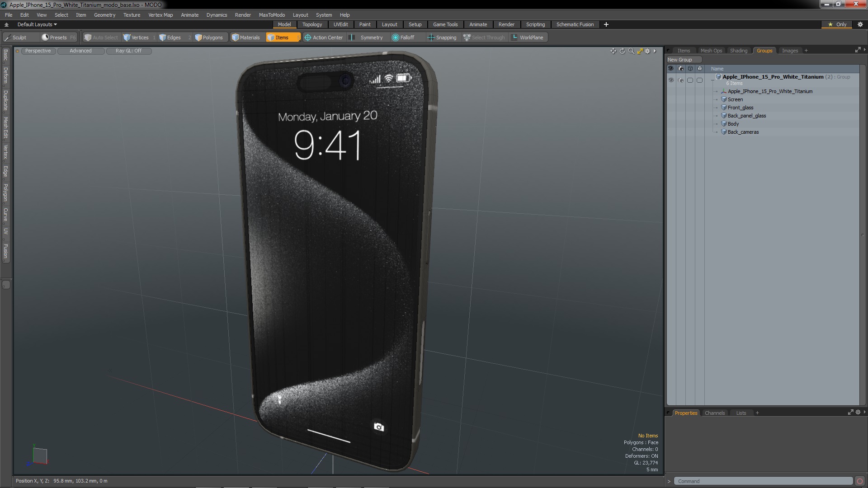Screen dimensions: 868x488
Task: Open the Ray GL: Off dropdown
Action: [128, 51]
